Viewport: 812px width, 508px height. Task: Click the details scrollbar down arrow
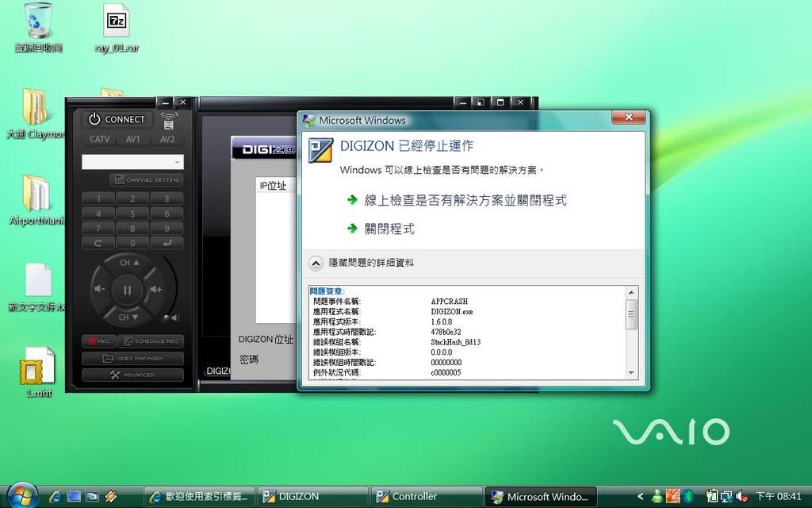click(x=631, y=373)
